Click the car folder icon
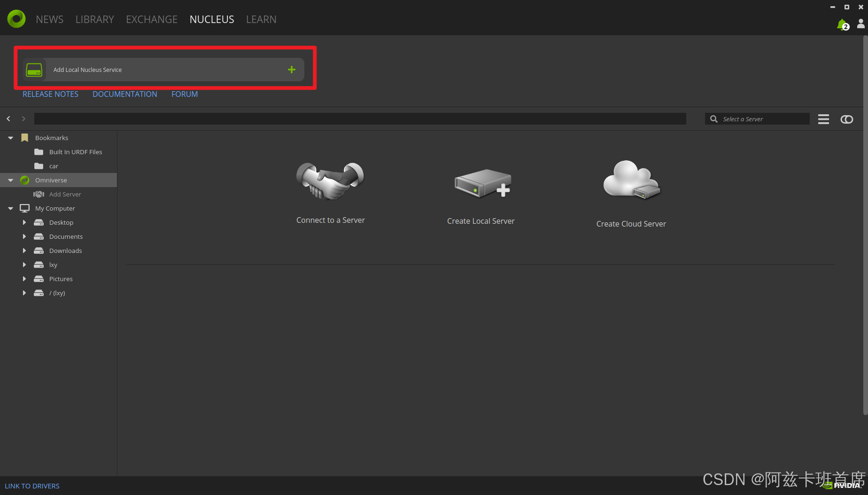 [39, 166]
